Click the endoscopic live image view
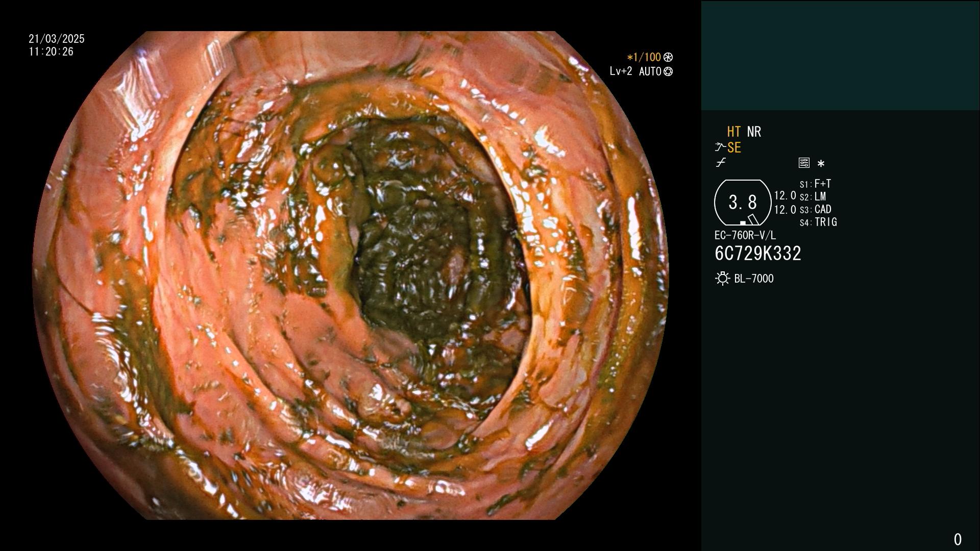The height and width of the screenshot is (551, 980). point(351,275)
